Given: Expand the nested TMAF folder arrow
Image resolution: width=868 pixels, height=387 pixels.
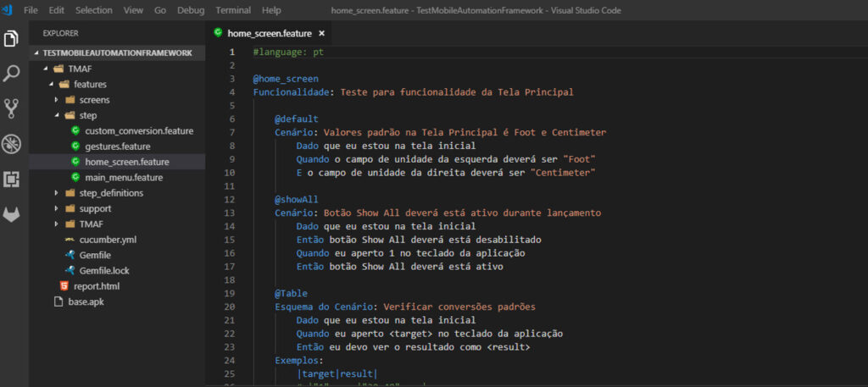Looking at the screenshot, I should tap(57, 224).
